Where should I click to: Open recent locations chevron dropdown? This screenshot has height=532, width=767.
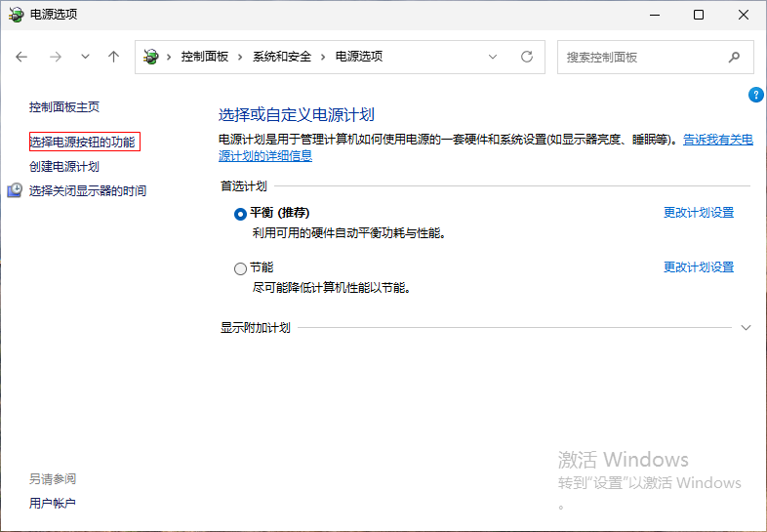(85, 57)
